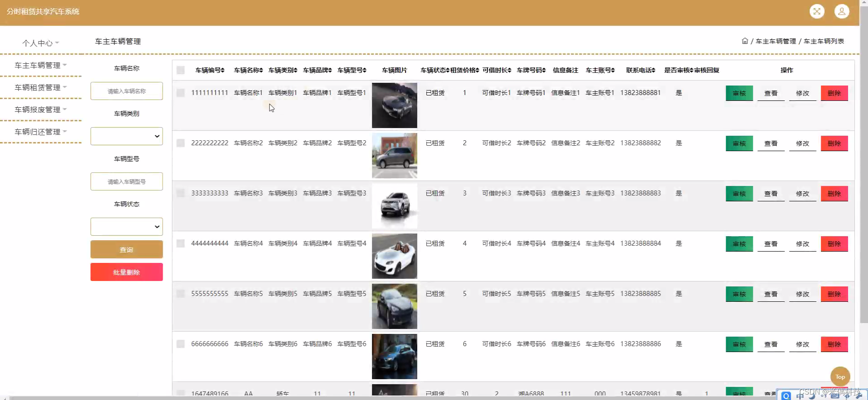Open the 车辆类别 filter dropdown

(x=127, y=136)
